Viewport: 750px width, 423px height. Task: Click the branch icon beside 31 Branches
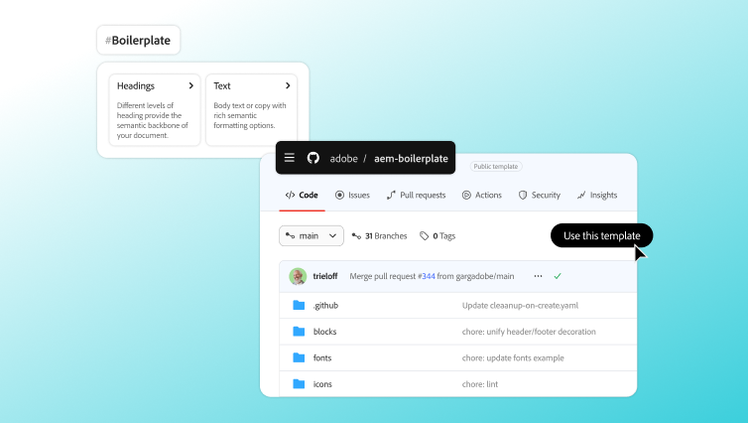click(357, 236)
